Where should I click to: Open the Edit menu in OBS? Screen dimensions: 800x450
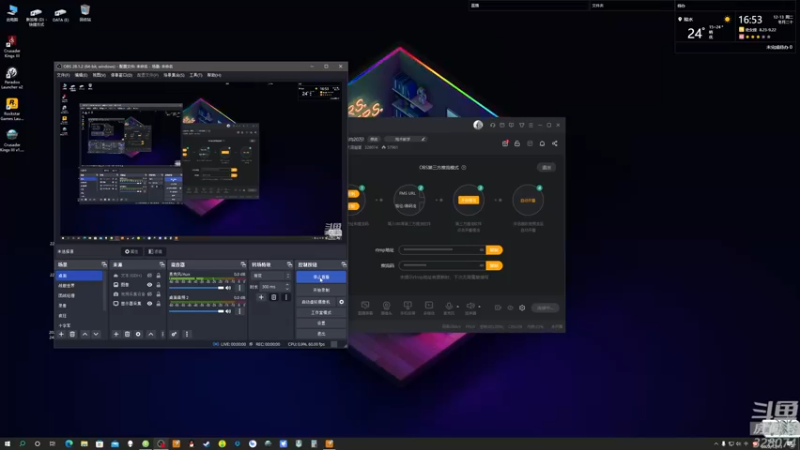pyautogui.click(x=81, y=75)
